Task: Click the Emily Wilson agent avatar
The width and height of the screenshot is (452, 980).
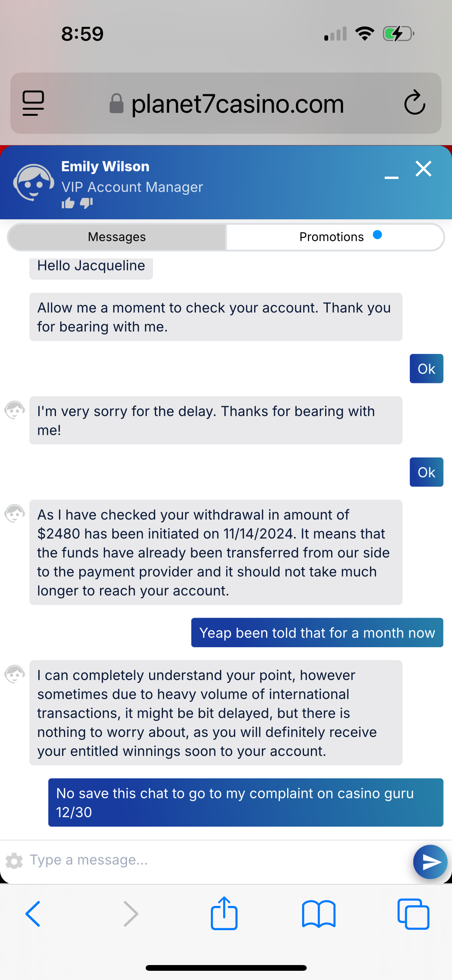Action: [34, 182]
